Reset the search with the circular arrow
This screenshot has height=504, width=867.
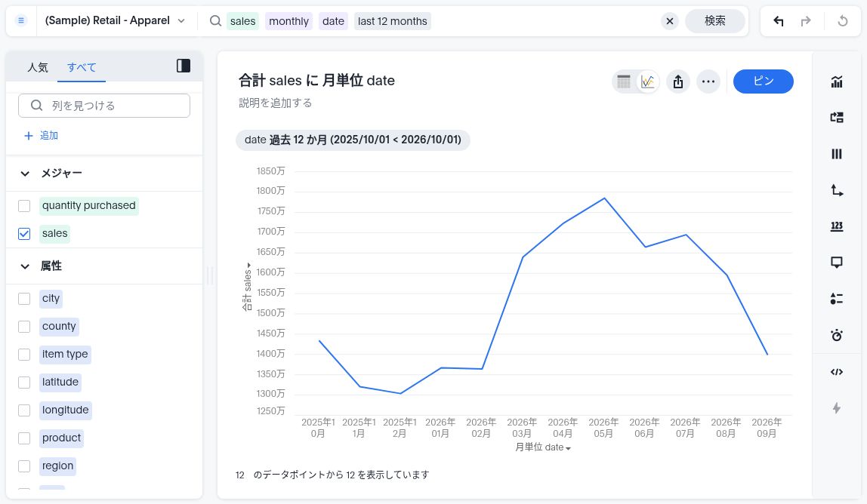[x=843, y=21]
